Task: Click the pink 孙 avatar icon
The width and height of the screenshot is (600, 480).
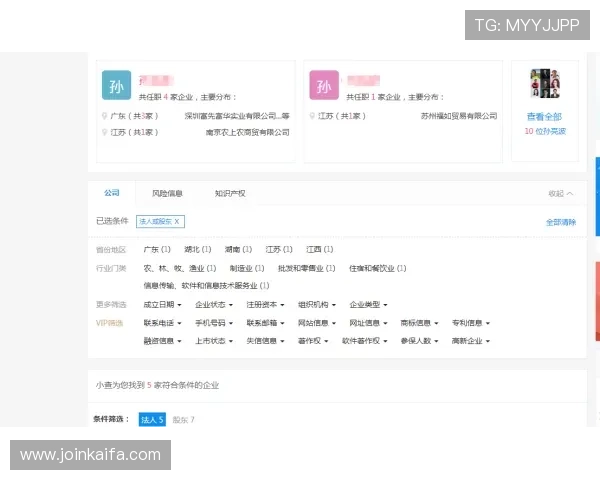Action: 324,85
